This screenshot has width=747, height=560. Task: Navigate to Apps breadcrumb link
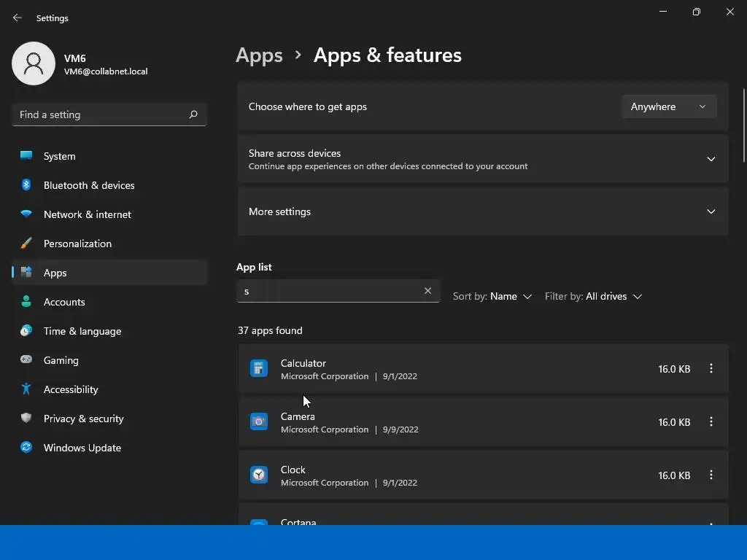(x=259, y=55)
